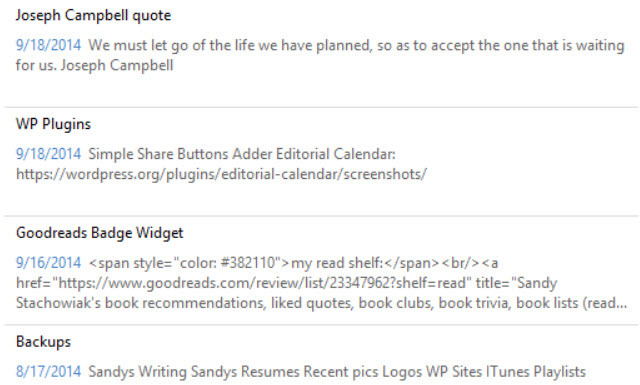Click the 9/18/2014 date on WP Plugins note

(x=49, y=154)
